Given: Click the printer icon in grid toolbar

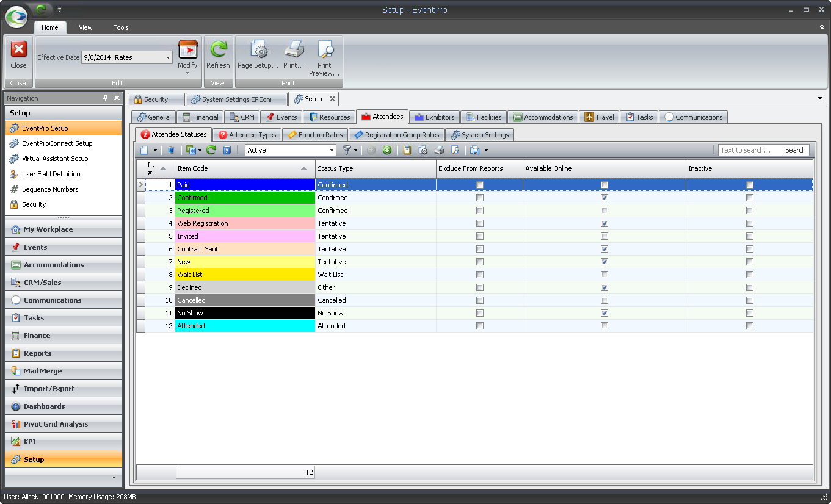Looking at the screenshot, I should [x=439, y=150].
